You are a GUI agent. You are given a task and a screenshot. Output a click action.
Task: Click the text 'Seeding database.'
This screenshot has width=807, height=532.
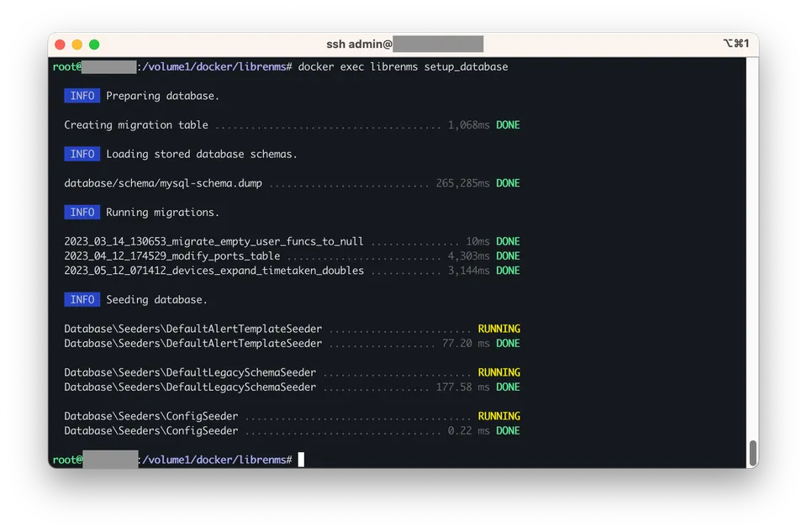(156, 299)
